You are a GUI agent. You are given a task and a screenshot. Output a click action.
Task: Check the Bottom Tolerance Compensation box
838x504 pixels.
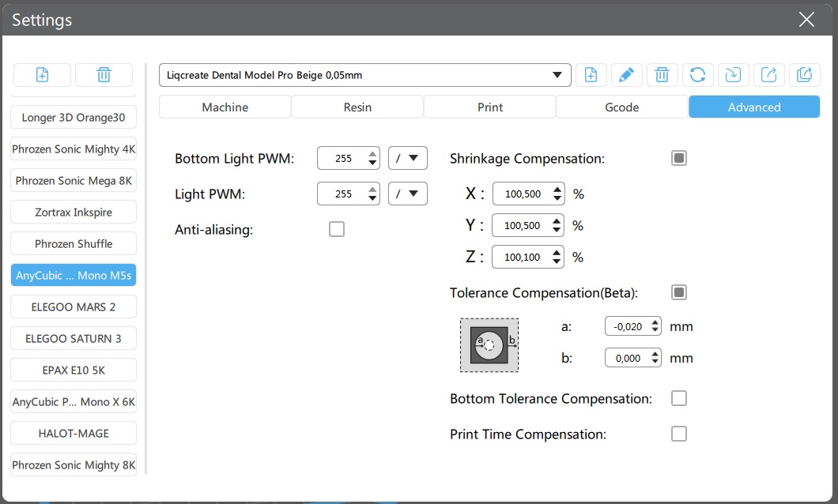[x=678, y=398]
